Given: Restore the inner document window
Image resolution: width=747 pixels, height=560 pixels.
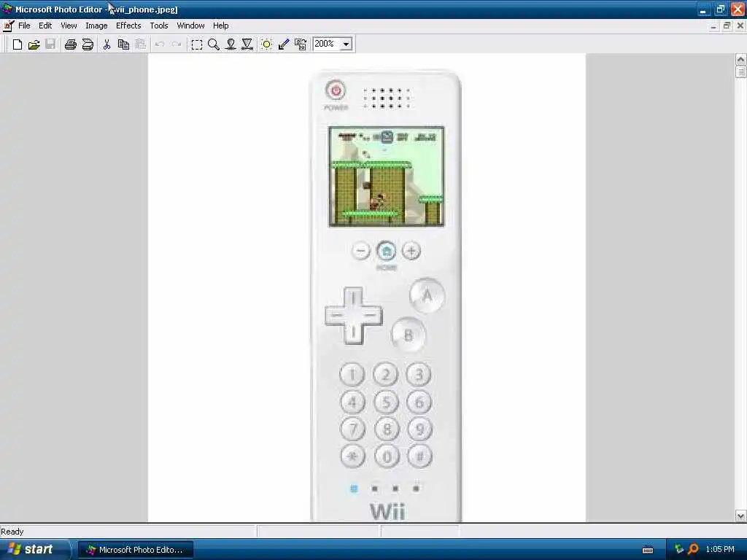Looking at the screenshot, I should tap(727, 26).
